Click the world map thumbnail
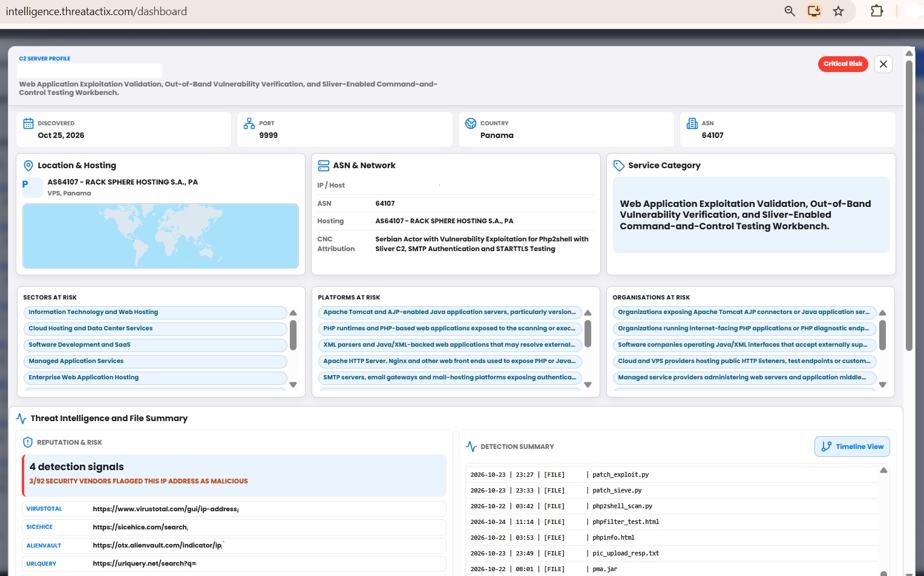 pyautogui.click(x=161, y=236)
